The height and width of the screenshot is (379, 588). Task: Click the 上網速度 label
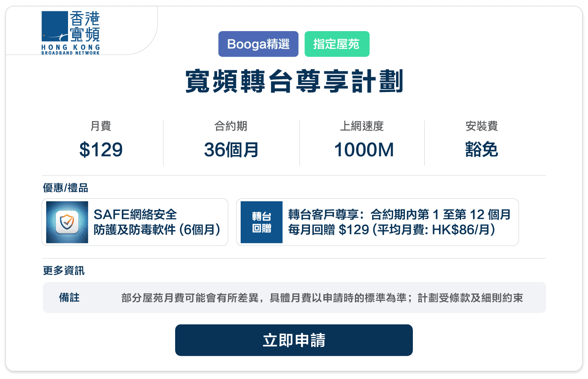point(362,126)
